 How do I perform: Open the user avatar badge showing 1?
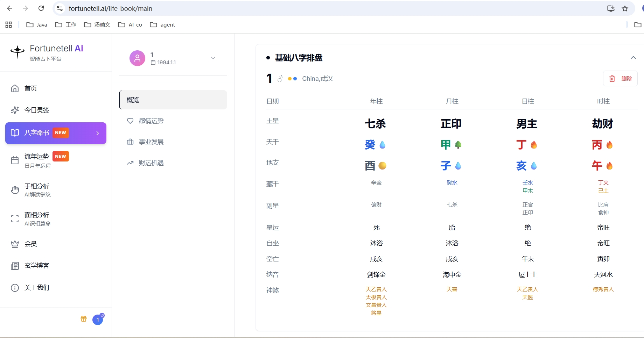coord(98,319)
